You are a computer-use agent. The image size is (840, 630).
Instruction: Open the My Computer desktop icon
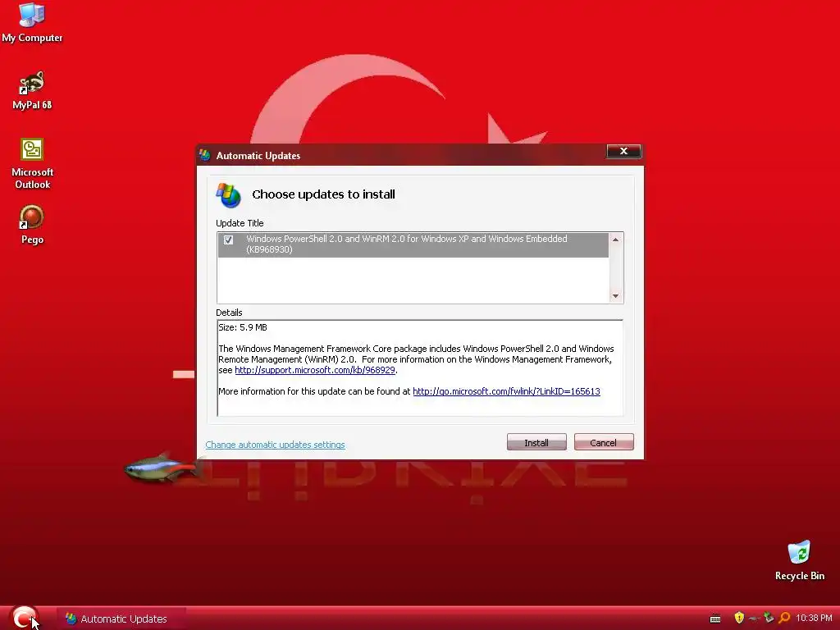pyautogui.click(x=32, y=22)
